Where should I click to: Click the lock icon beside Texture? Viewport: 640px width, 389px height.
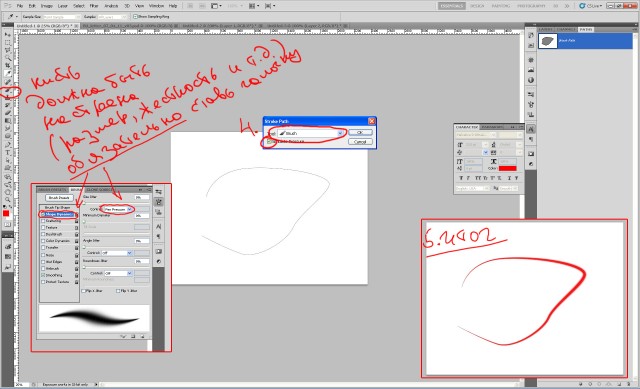76,228
